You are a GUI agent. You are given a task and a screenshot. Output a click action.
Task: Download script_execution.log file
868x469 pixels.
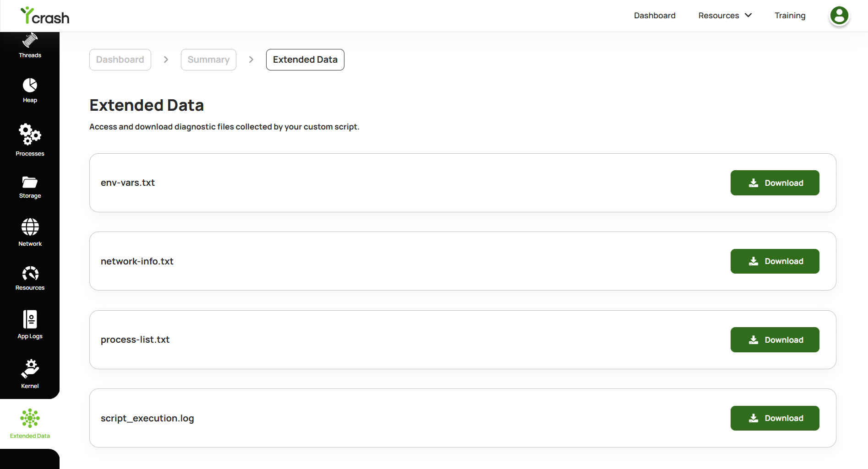click(775, 418)
